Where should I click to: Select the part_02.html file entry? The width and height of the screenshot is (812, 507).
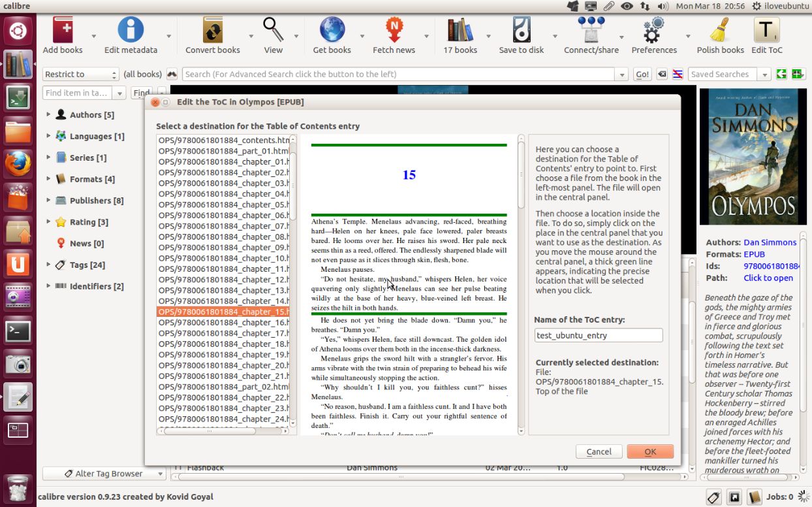(x=223, y=387)
